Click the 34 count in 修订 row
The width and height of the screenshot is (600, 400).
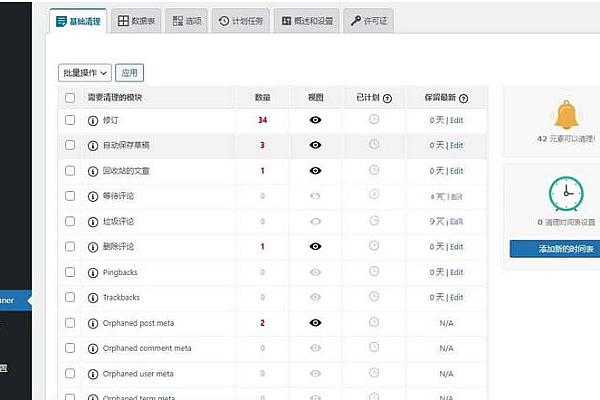pyautogui.click(x=262, y=120)
